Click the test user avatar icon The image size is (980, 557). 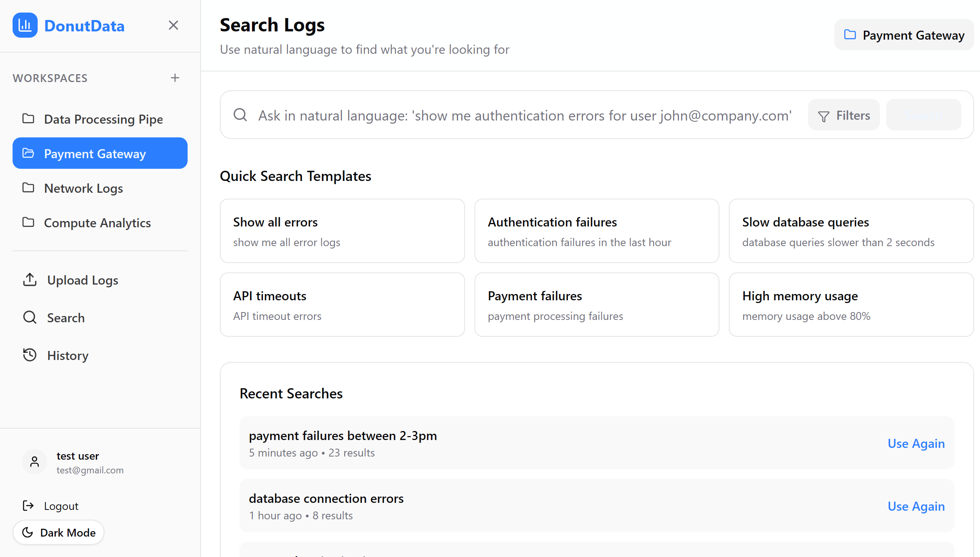click(35, 462)
